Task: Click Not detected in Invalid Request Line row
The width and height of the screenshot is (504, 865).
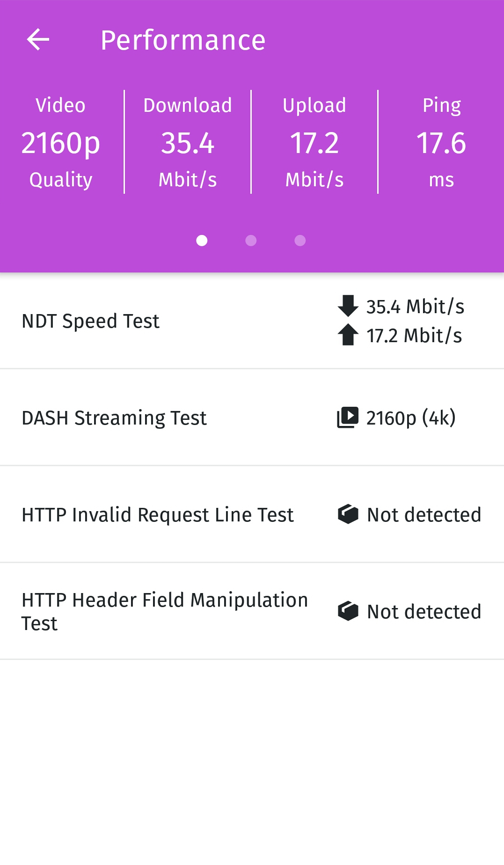Action: click(x=424, y=515)
